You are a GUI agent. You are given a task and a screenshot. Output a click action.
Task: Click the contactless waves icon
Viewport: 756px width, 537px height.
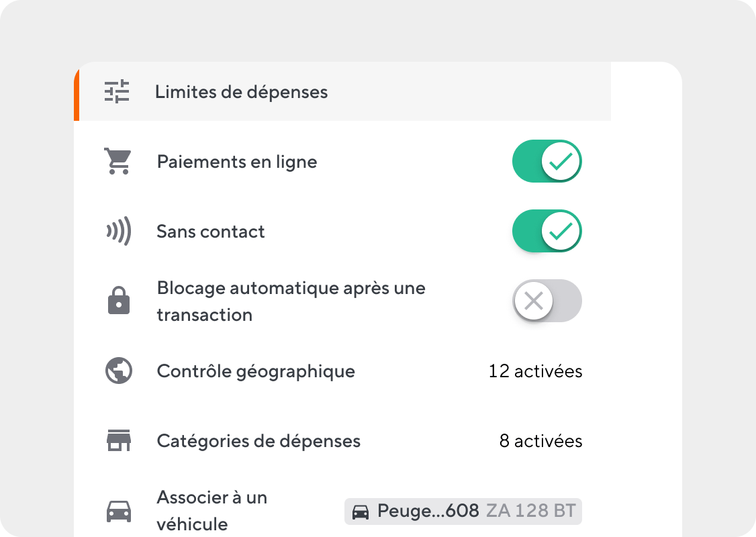pos(119,231)
